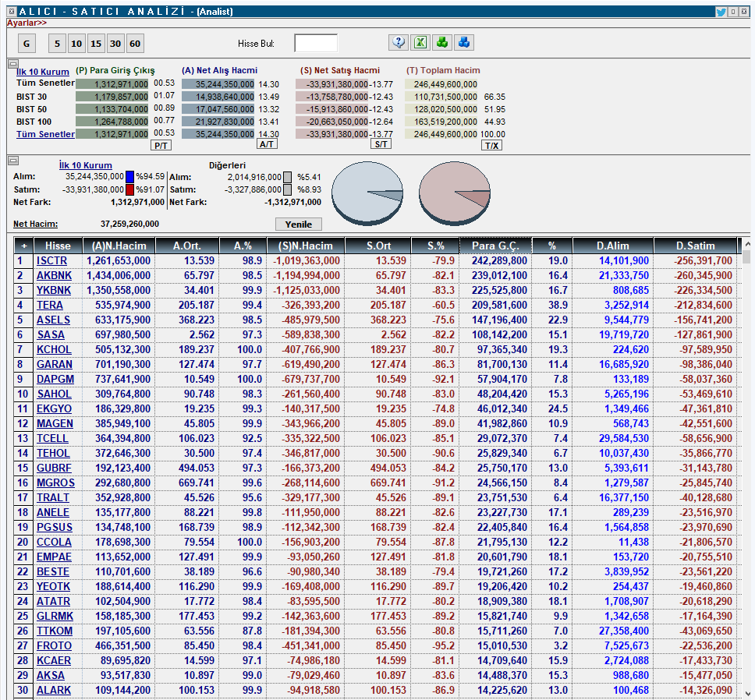This screenshot has height=700, width=755.
Task: Click the gray Diğerleri Satım swatch
Action: point(288,189)
